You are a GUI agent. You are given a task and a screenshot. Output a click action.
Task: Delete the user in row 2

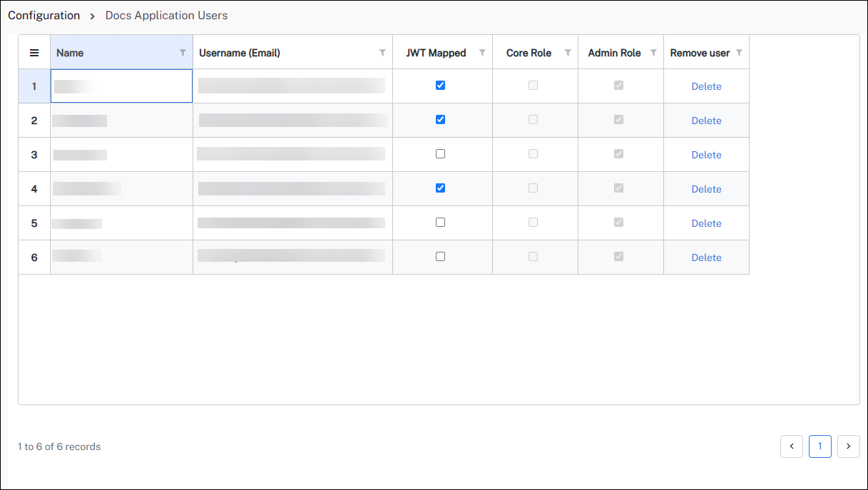pyautogui.click(x=706, y=121)
